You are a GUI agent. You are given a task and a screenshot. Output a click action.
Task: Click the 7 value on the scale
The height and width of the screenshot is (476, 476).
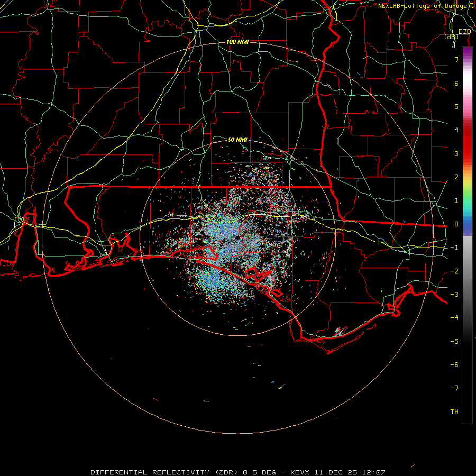tap(456, 60)
